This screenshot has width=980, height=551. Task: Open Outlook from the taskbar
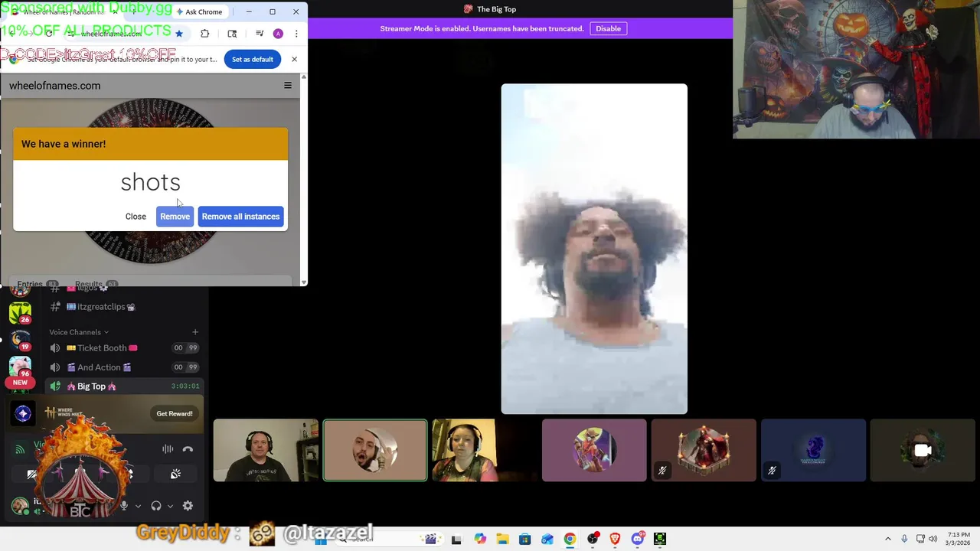coord(547,540)
